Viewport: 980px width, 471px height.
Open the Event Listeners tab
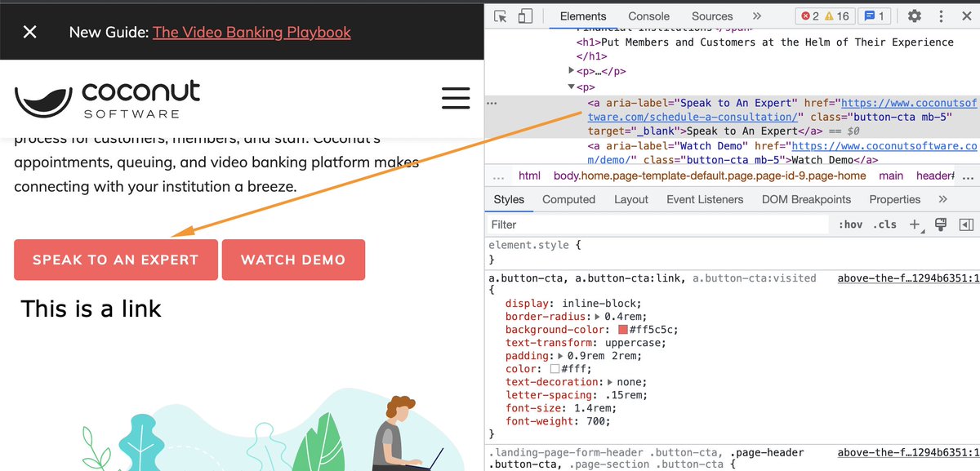tap(705, 199)
